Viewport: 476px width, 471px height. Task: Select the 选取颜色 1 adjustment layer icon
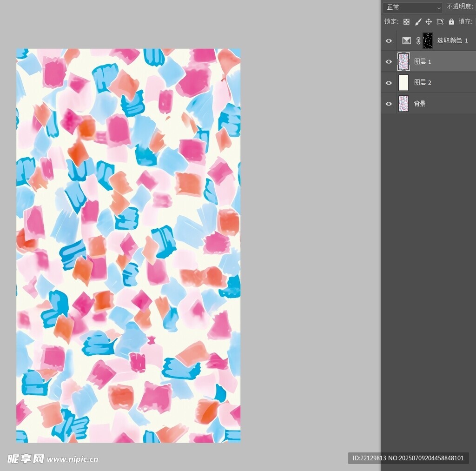tap(407, 41)
